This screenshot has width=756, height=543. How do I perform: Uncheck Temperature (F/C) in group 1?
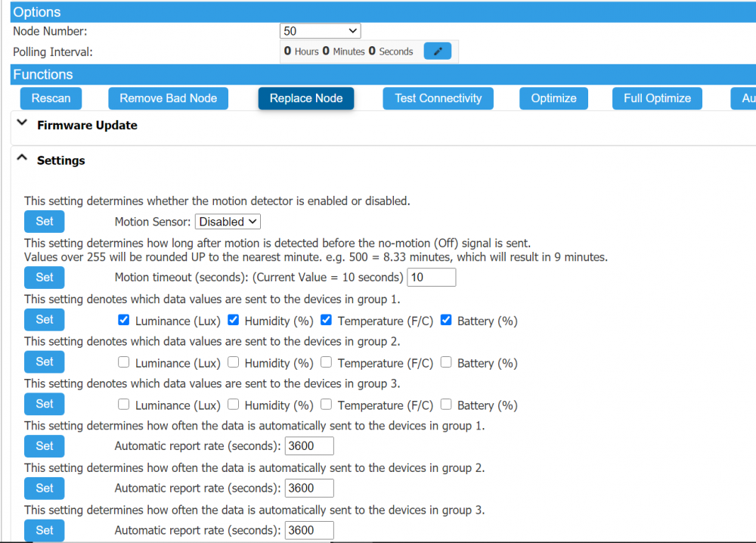coord(326,320)
